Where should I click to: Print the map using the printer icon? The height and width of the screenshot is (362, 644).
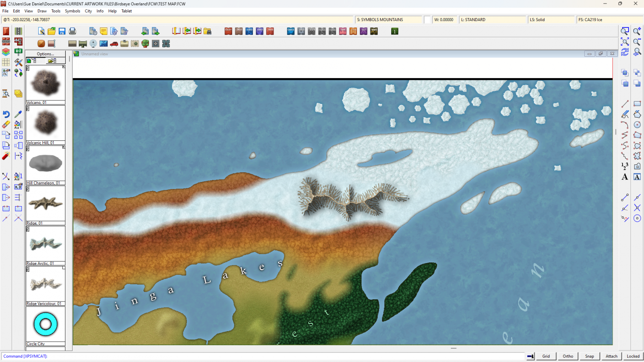(x=72, y=31)
